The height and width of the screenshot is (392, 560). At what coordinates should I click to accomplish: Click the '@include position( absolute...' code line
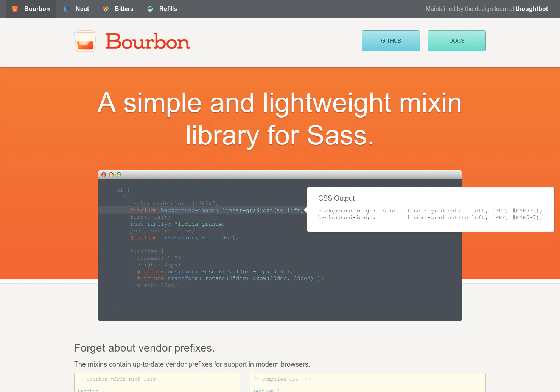(x=215, y=272)
